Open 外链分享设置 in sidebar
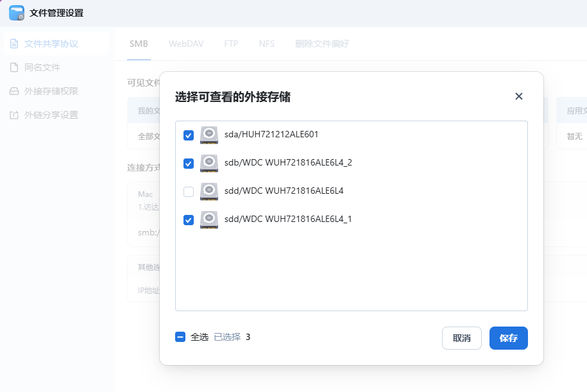This screenshot has height=392, width=587. pos(56,115)
